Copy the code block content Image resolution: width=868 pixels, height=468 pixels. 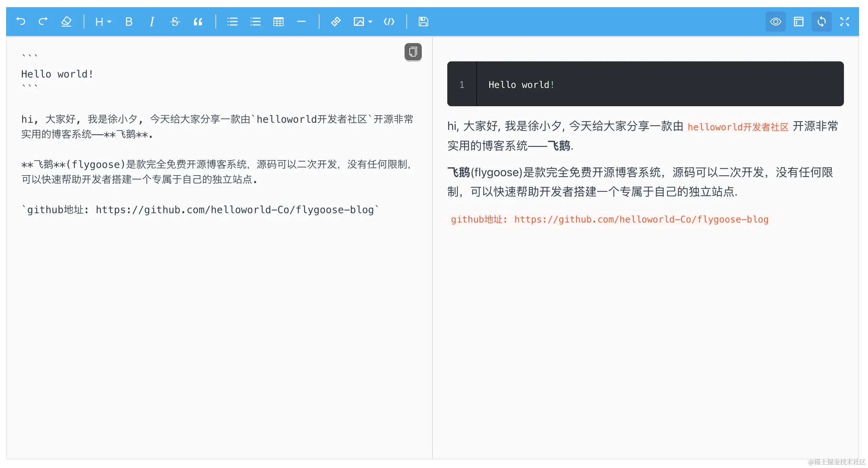coord(413,52)
